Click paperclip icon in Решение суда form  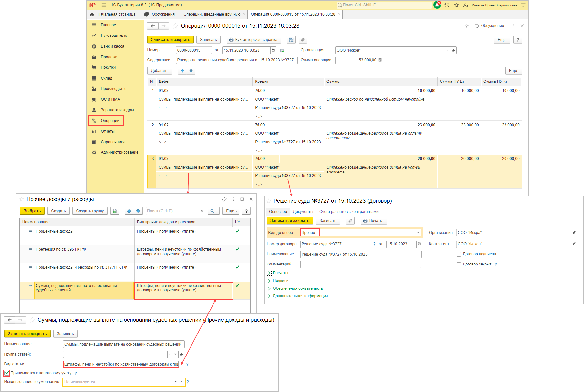(350, 221)
